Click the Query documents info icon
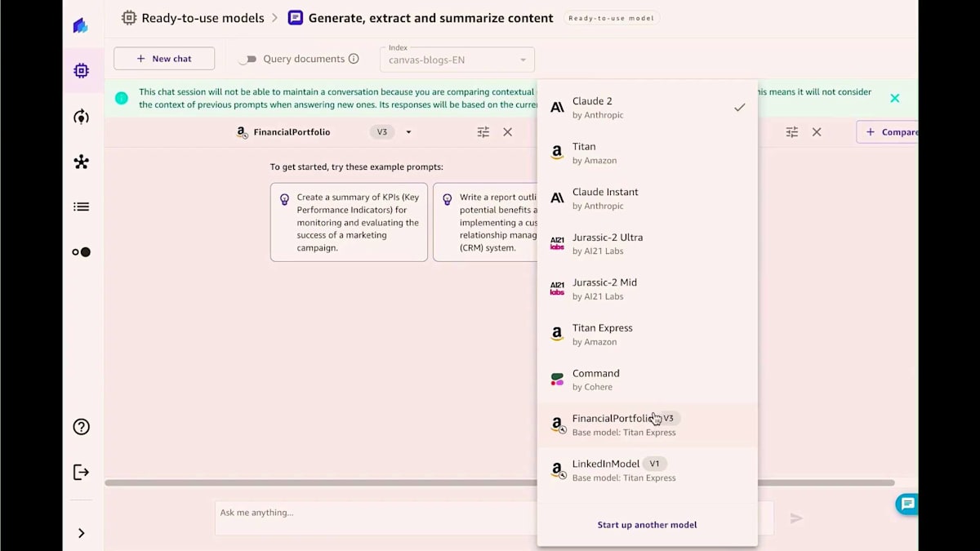The image size is (980, 551). 354,59
